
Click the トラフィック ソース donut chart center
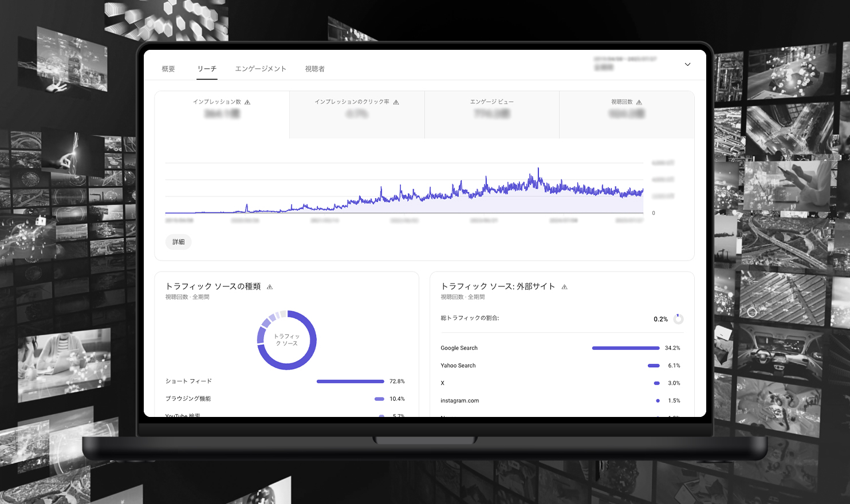pyautogui.click(x=286, y=340)
